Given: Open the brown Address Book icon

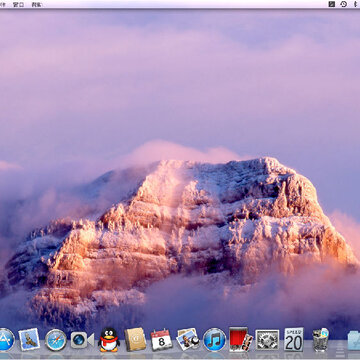Looking at the screenshot, I should 135,339.
